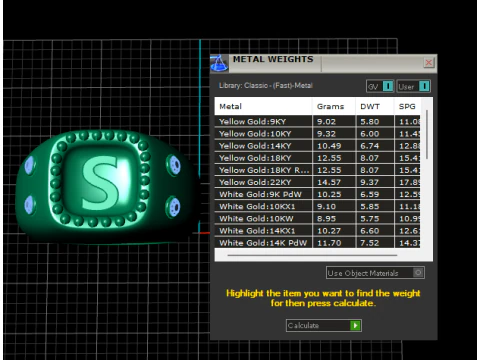
Task: Close the Metal Weights dialog
Action: [429, 62]
